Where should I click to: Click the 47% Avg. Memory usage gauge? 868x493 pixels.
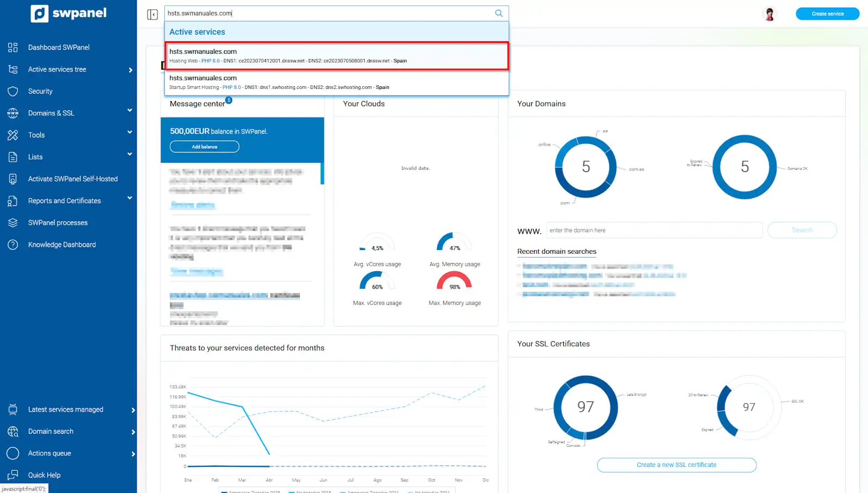[x=455, y=242]
